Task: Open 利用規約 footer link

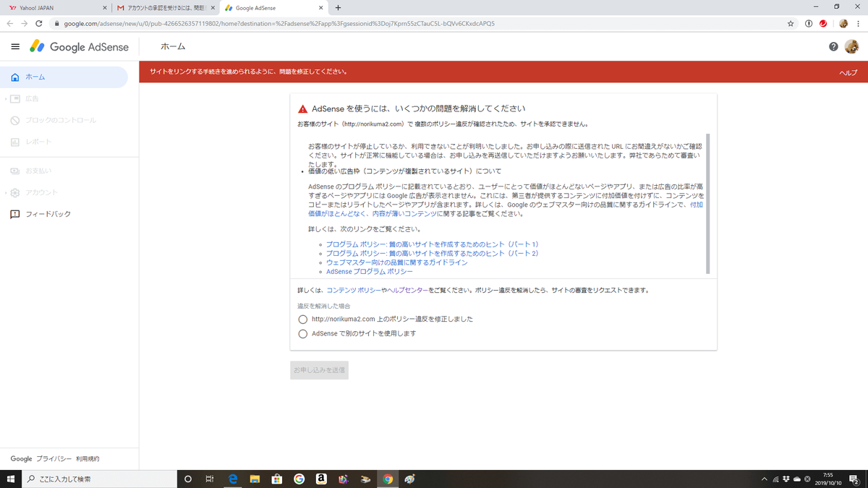Action: point(88,459)
